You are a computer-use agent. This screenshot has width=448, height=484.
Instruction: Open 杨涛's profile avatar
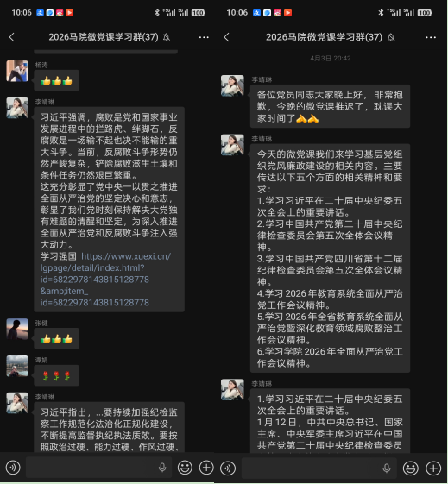(x=17, y=71)
